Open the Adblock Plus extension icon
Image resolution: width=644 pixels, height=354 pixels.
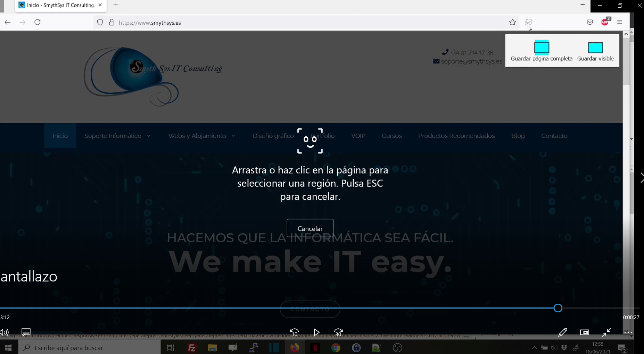605,22
